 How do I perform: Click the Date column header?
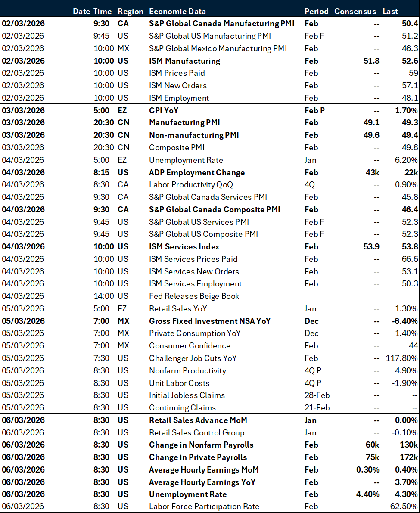tap(81, 11)
